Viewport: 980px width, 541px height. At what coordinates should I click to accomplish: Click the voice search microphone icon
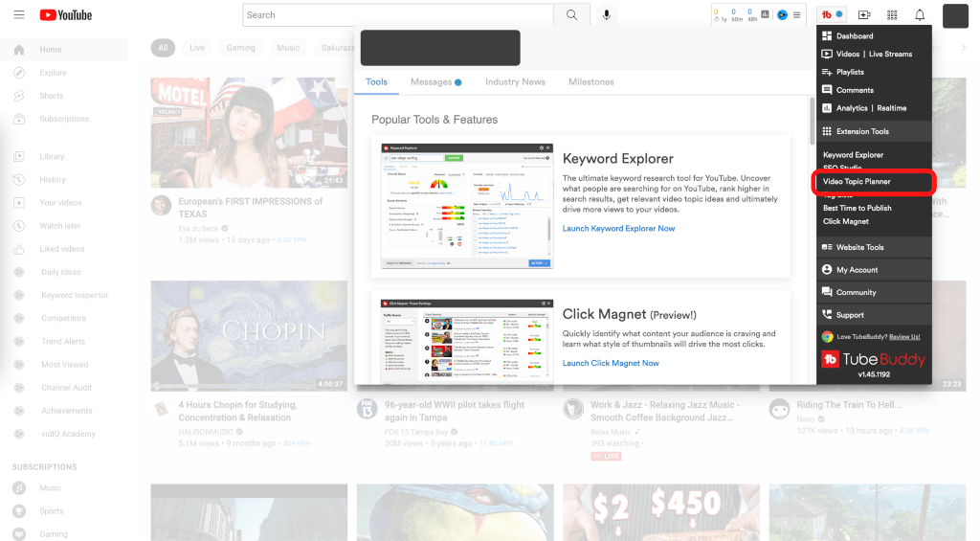[x=606, y=15]
